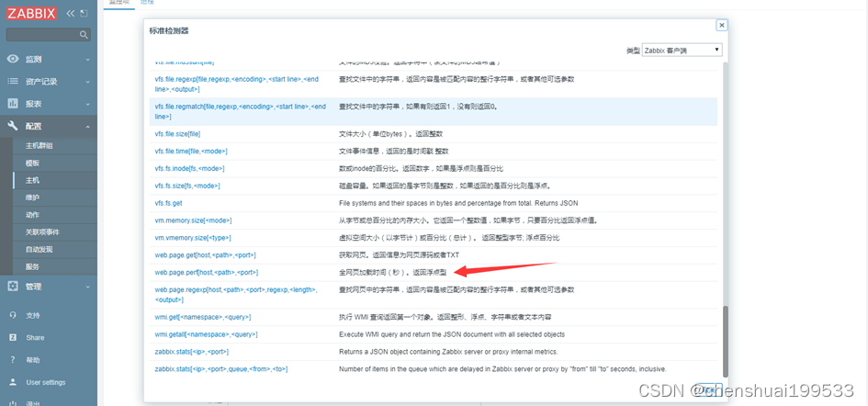Open 主机 in the 配置 submenu
Screen dimensions: 868x406
point(33,181)
